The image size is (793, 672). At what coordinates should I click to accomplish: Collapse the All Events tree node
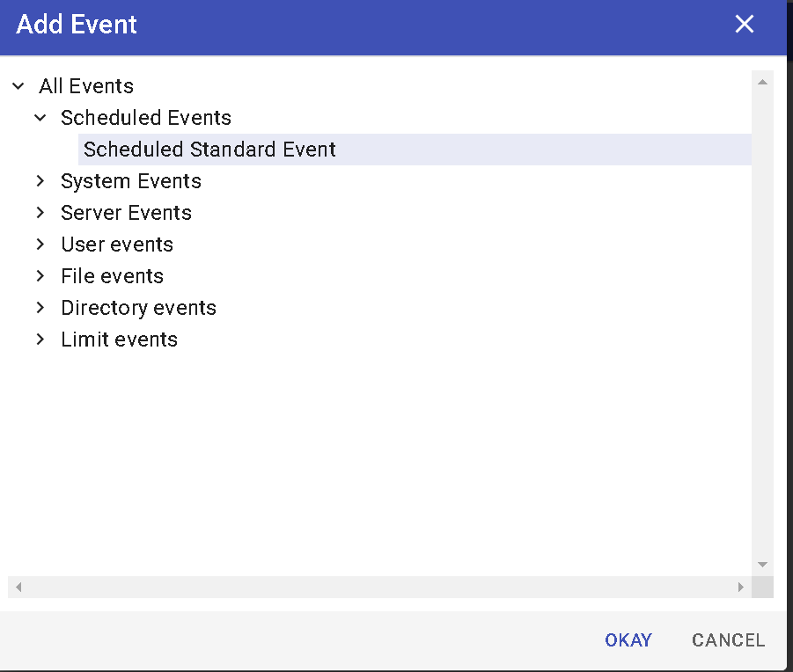(18, 86)
